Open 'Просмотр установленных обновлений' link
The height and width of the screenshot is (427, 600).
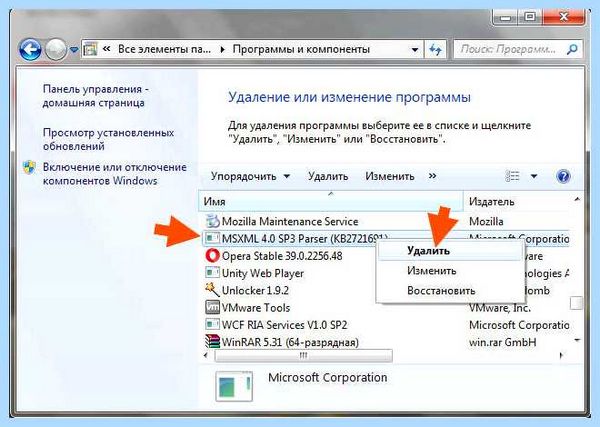(108, 139)
